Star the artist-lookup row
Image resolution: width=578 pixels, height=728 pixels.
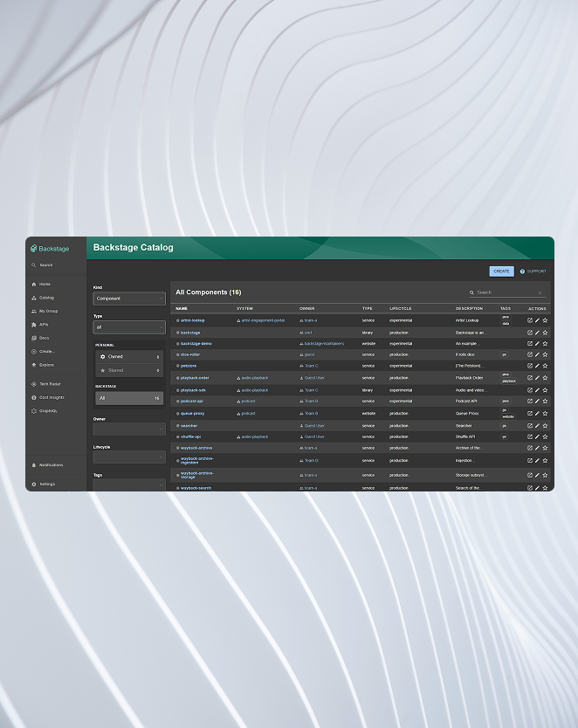[545, 320]
